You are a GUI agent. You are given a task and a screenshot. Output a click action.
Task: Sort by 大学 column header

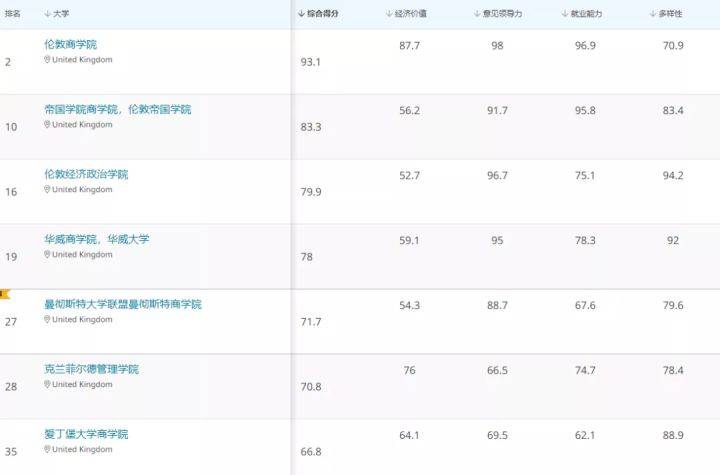pos(56,14)
